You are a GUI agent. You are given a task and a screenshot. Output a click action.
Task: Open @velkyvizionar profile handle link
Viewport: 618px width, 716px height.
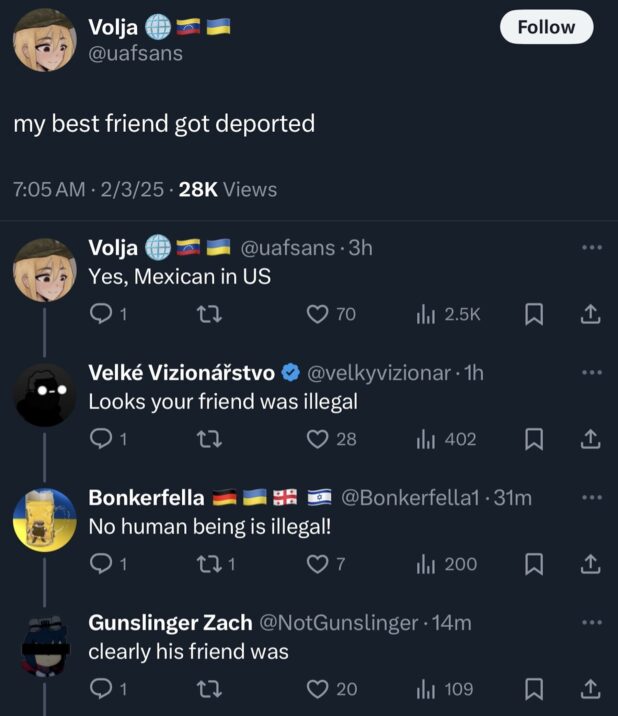point(378,373)
